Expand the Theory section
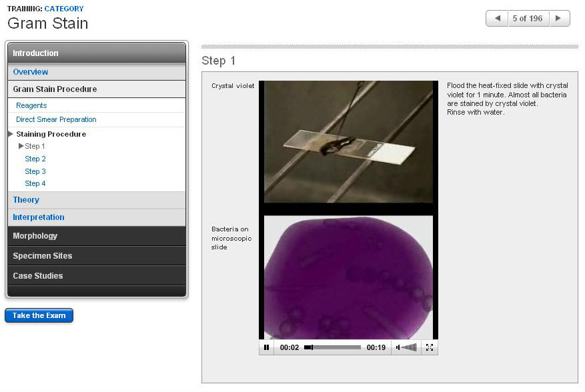585x392 pixels. 25,200
